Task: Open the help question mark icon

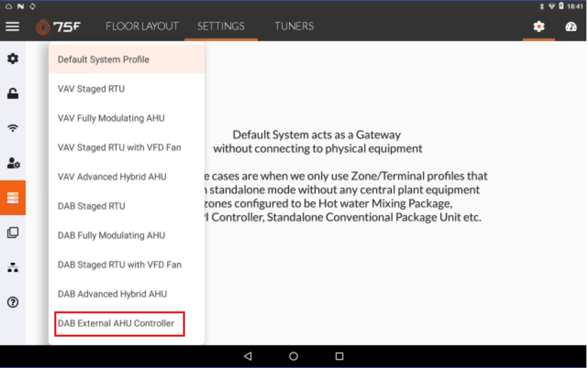Action: [13, 302]
